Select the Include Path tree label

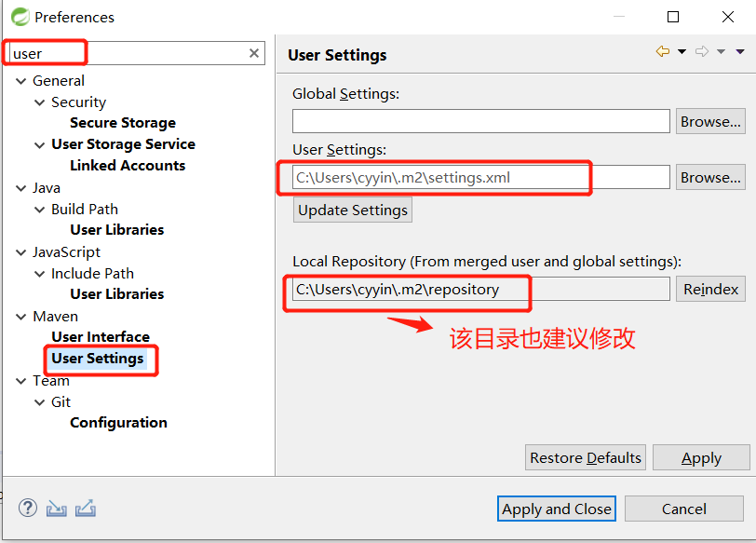point(92,274)
